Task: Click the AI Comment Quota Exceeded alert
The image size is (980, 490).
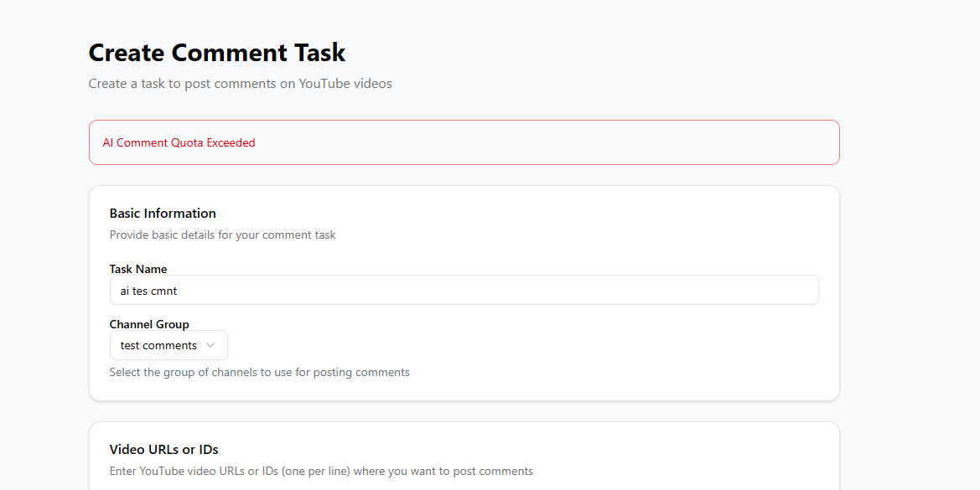Action: click(x=464, y=142)
